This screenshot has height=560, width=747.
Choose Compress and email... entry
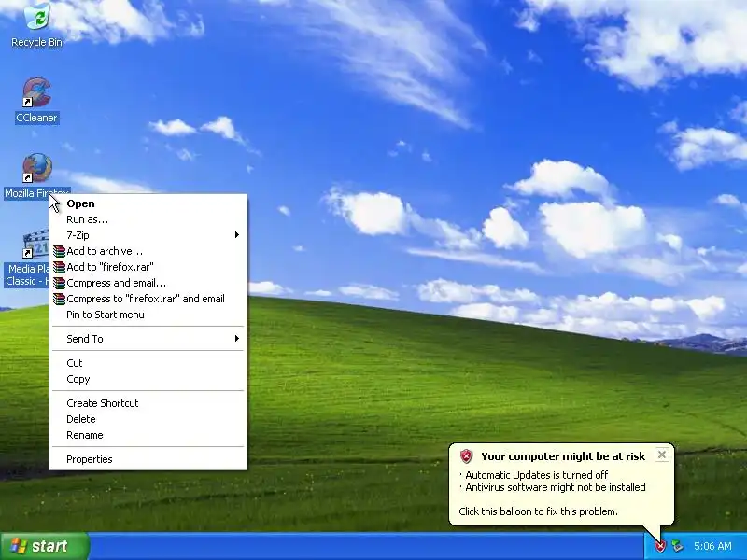[x=148, y=283]
